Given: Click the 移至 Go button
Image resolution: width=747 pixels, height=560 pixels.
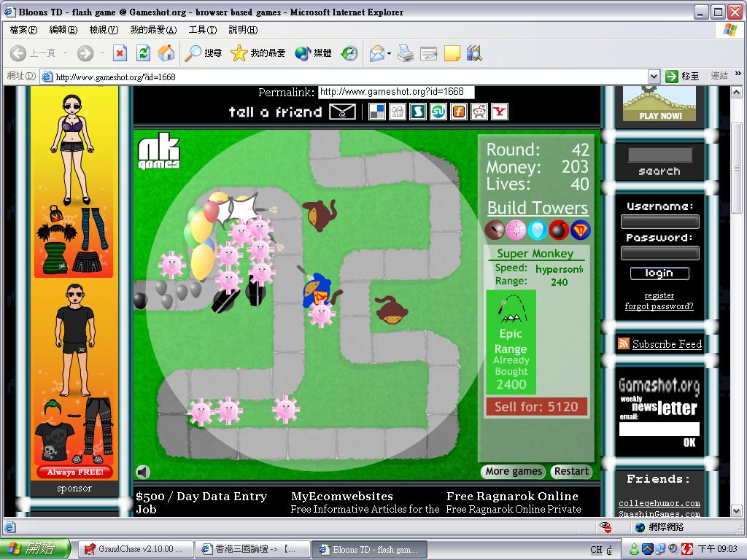Looking at the screenshot, I should [x=682, y=76].
